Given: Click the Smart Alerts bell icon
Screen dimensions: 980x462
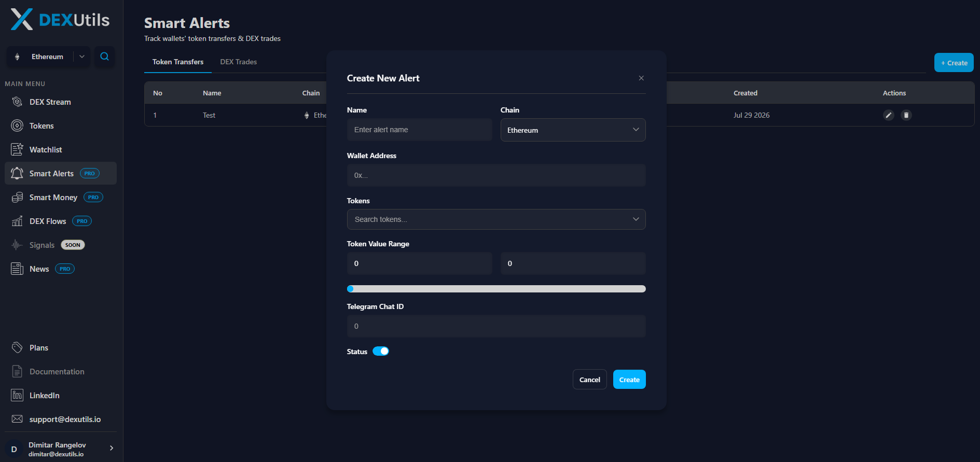Looking at the screenshot, I should click(17, 173).
